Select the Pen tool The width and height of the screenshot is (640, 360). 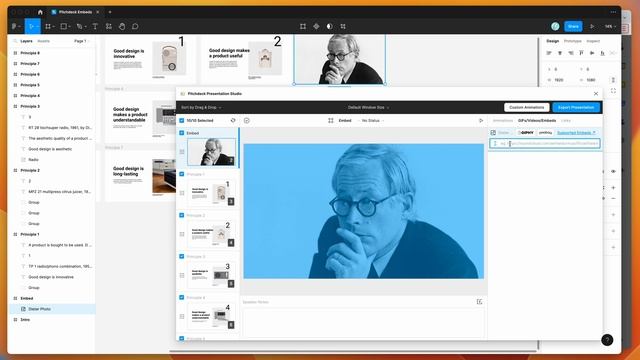point(80,27)
